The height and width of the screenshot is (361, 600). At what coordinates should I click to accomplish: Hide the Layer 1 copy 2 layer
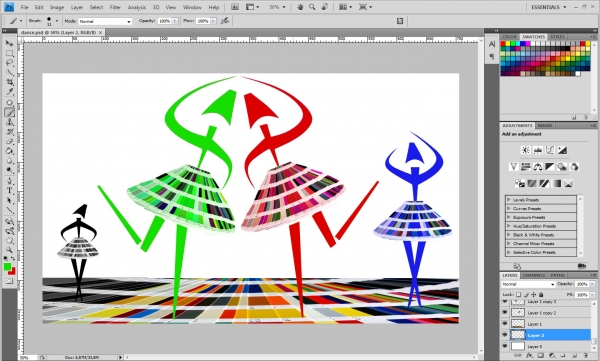[505, 313]
